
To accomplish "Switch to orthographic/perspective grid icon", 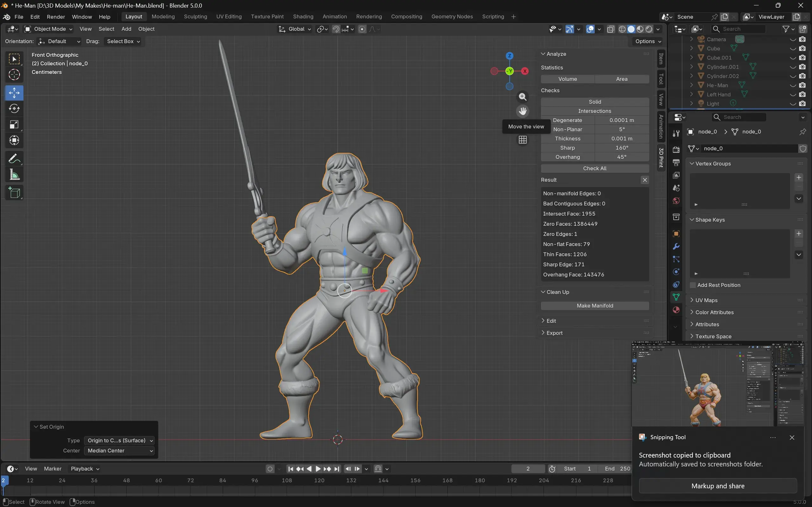I will pos(522,140).
